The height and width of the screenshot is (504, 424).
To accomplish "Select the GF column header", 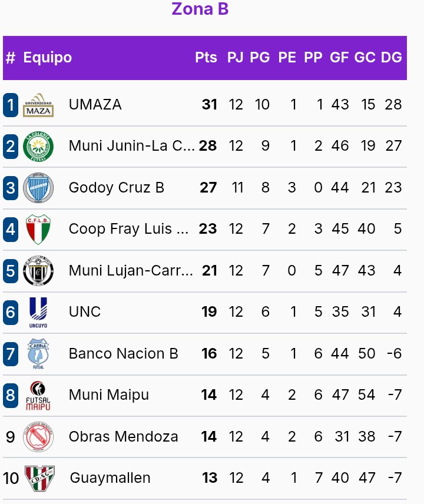I will pos(339,58).
